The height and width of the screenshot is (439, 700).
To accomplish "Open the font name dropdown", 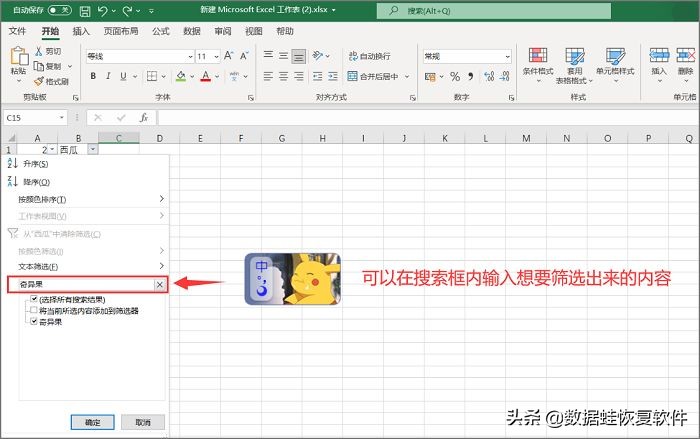I will (190, 56).
